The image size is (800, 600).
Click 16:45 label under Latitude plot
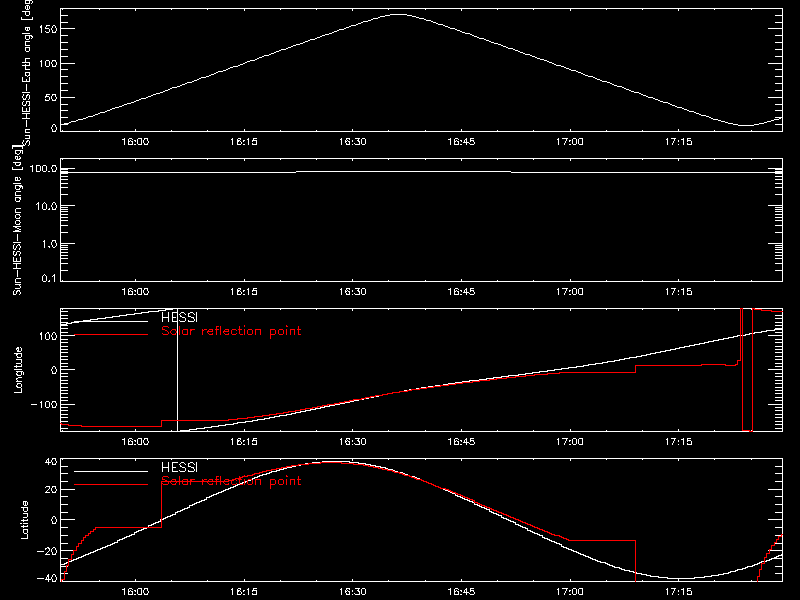click(x=461, y=592)
